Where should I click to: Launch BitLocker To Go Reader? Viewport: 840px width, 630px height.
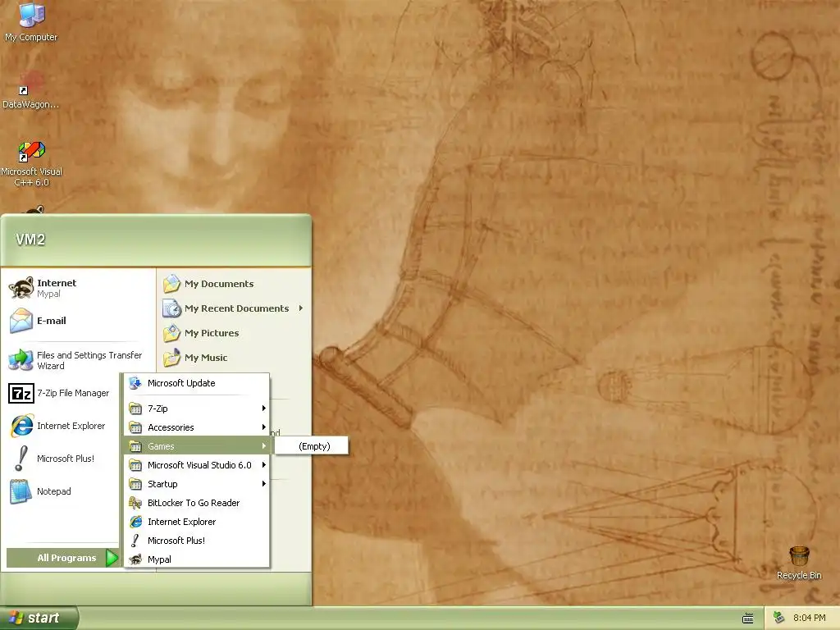(197, 503)
